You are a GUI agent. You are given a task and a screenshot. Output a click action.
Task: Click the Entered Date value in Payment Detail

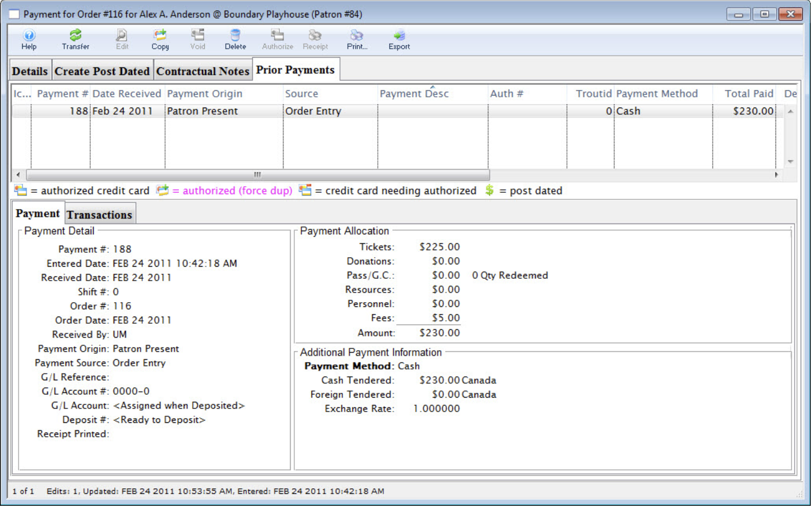pyautogui.click(x=175, y=264)
